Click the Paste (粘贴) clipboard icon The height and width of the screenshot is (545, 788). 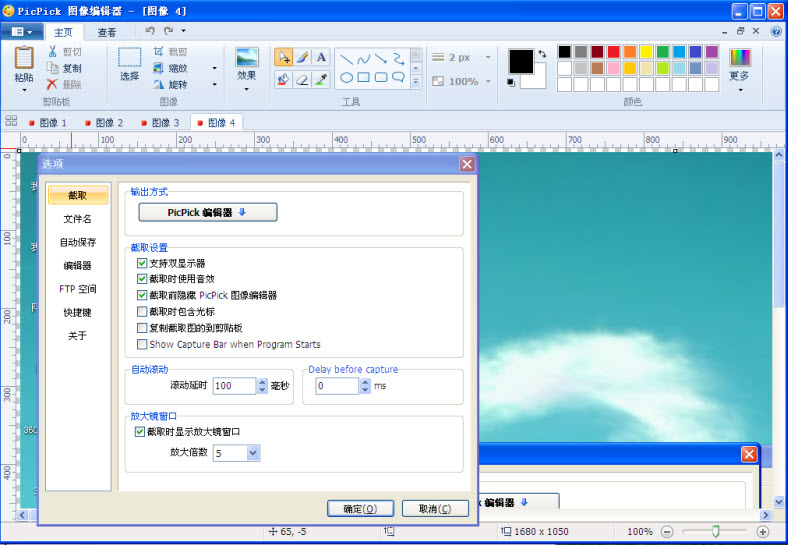point(24,57)
